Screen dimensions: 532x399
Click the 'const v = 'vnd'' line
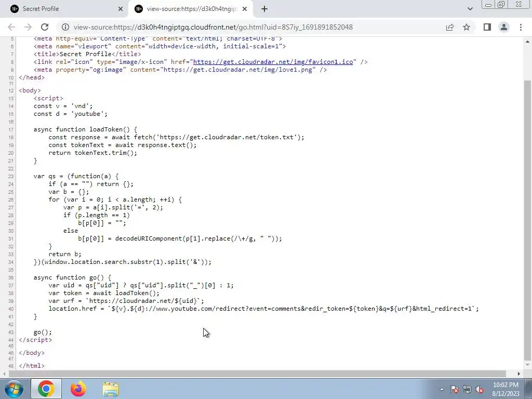pos(63,106)
